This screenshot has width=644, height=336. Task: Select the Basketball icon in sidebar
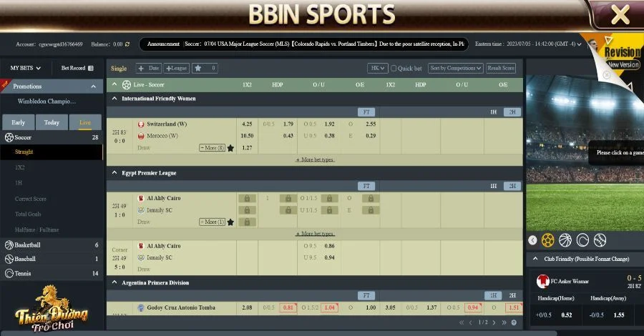(9, 245)
